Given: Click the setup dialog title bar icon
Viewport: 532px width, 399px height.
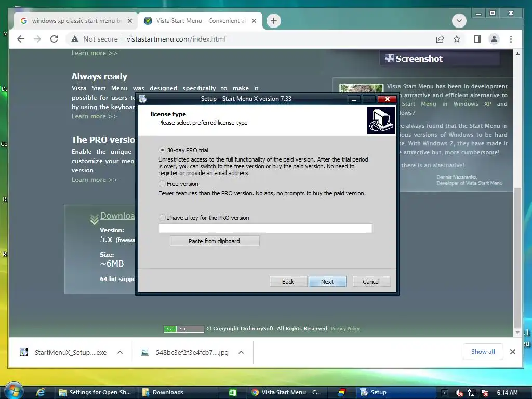Looking at the screenshot, I should 143,99.
